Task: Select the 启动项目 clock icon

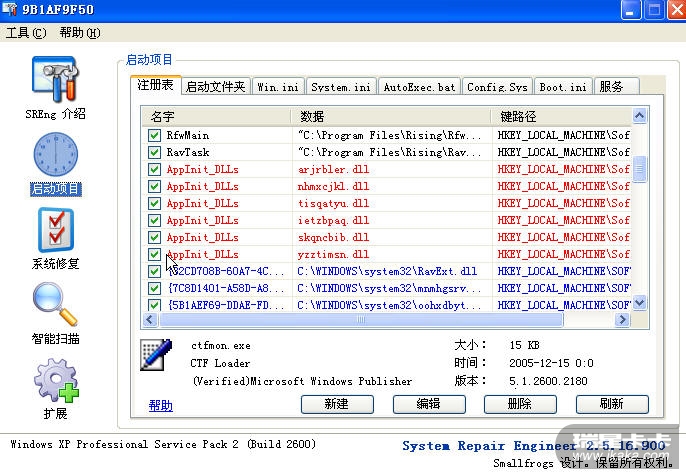Action: (x=56, y=155)
